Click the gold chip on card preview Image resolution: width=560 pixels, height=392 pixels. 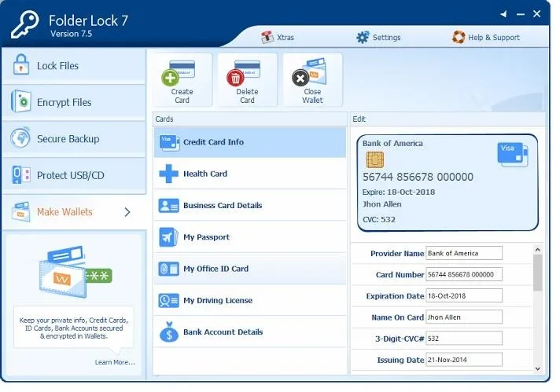(x=374, y=159)
